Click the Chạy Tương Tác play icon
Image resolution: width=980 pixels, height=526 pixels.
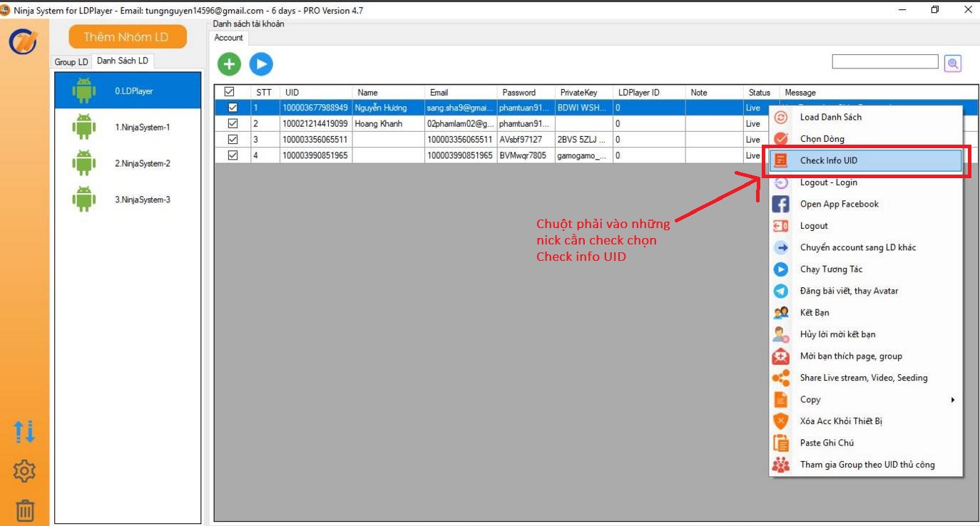click(781, 269)
